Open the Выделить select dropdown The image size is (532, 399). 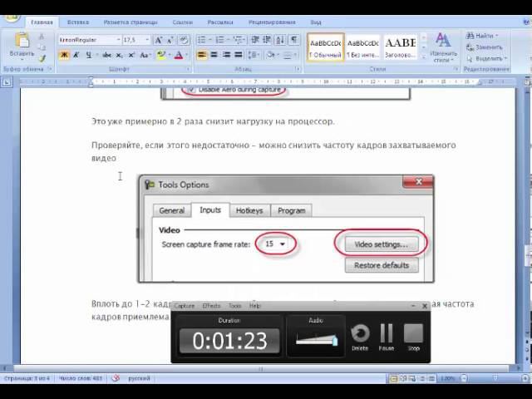tap(505, 59)
